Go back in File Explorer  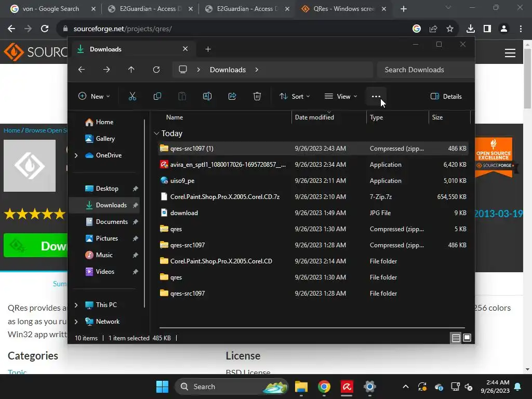point(82,70)
